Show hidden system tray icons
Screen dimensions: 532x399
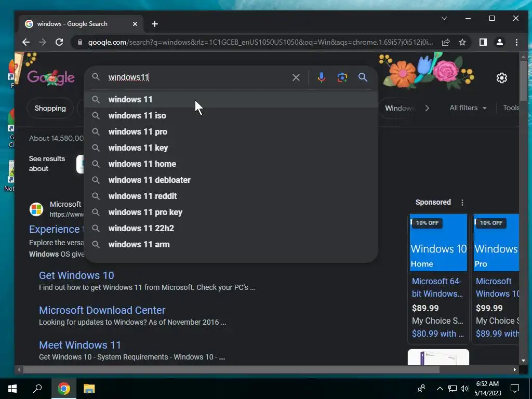tap(440, 389)
